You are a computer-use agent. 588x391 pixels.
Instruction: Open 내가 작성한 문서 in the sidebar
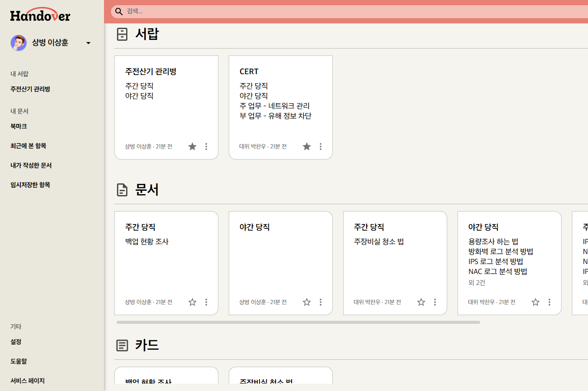coord(31,165)
